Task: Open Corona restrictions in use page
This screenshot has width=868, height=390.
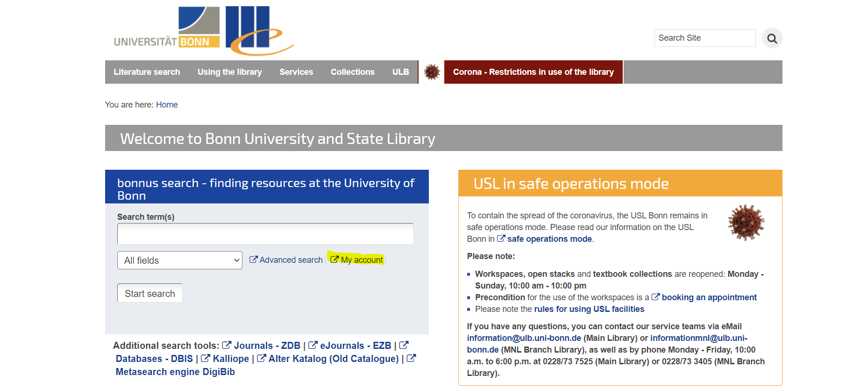Action: 533,72
